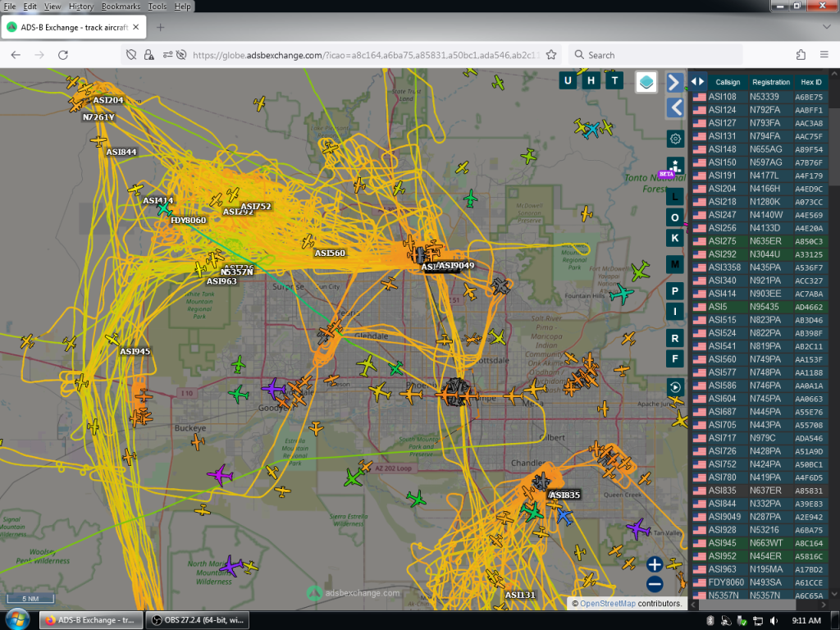Image resolution: width=840 pixels, height=630 pixels.
Task: Expand sidebar with right chevron arrow
Action: tap(675, 83)
